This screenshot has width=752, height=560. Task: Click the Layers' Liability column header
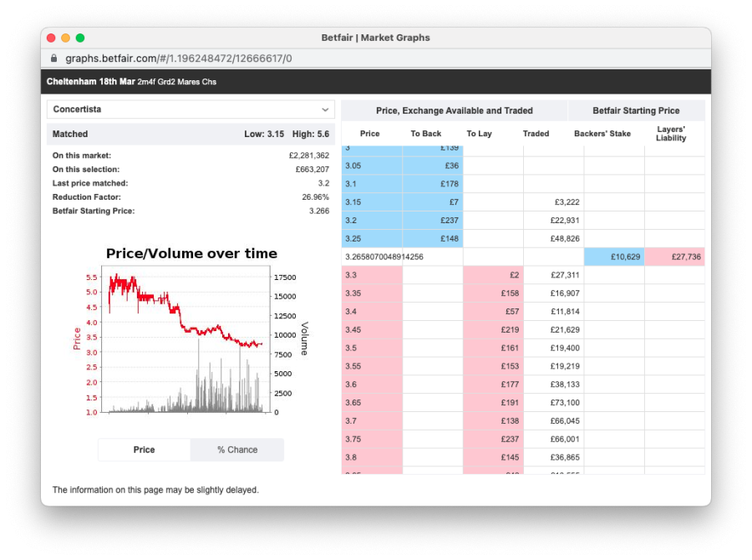coord(671,134)
